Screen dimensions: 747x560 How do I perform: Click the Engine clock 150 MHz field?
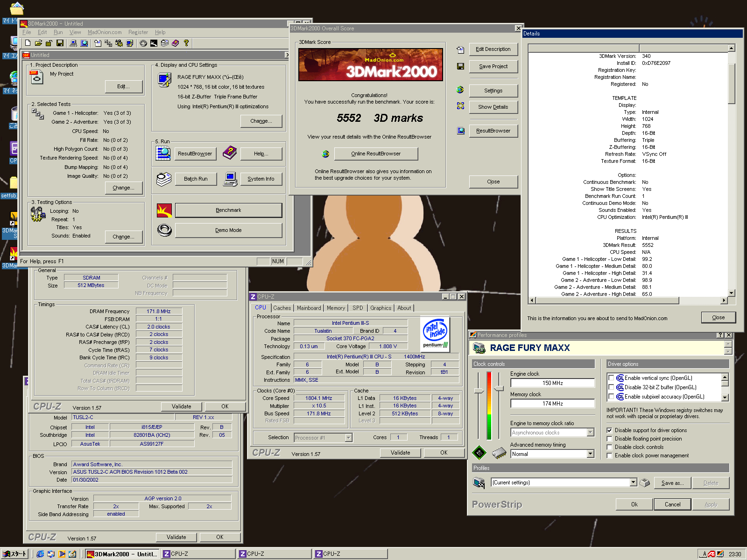[x=552, y=383]
